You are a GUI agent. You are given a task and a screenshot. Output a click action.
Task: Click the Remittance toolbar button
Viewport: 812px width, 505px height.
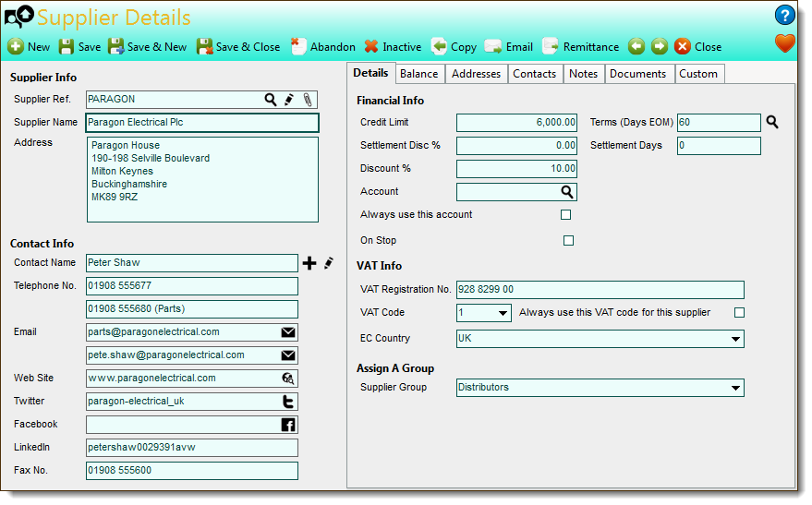click(580, 46)
